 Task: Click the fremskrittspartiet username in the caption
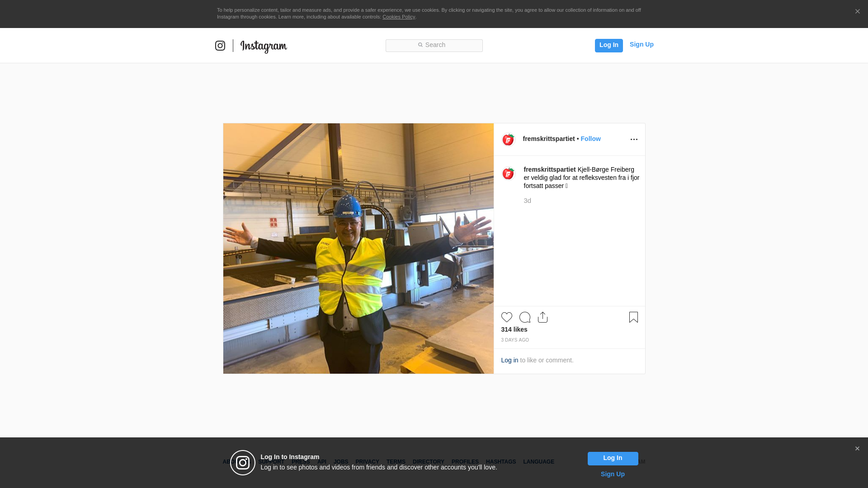(549, 169)
